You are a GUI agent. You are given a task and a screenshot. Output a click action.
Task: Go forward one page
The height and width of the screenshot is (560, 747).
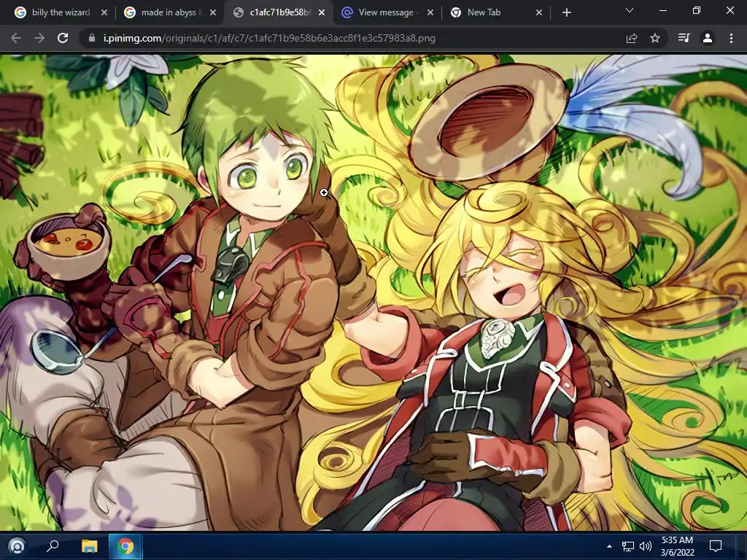click(39, 38)
